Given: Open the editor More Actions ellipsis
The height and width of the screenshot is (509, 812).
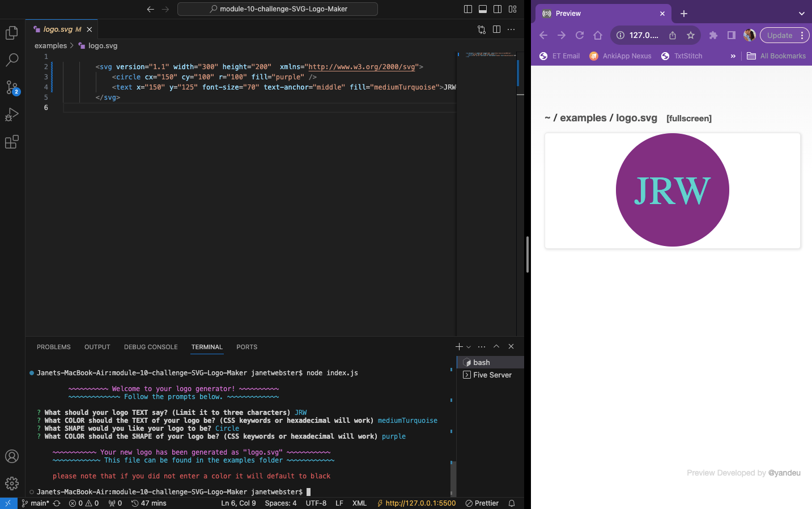Looking at the screenshot, I should [x=511, y=29].
